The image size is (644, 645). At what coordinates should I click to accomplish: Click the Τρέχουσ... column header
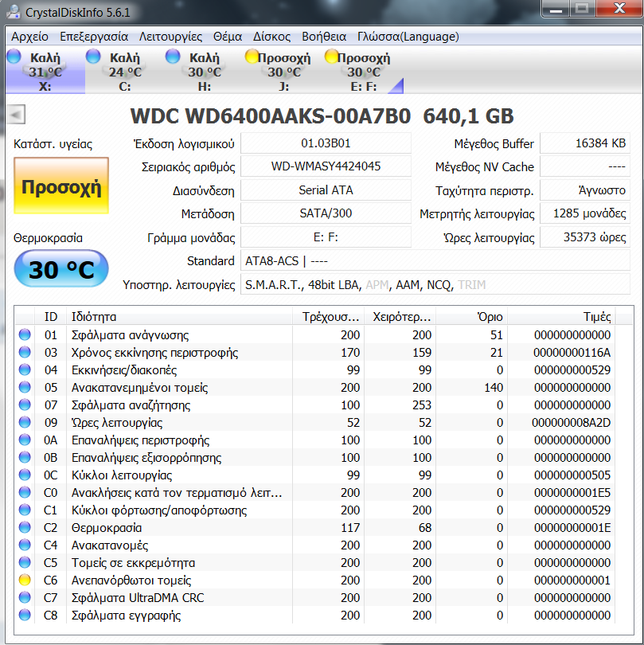pos(328,317)
